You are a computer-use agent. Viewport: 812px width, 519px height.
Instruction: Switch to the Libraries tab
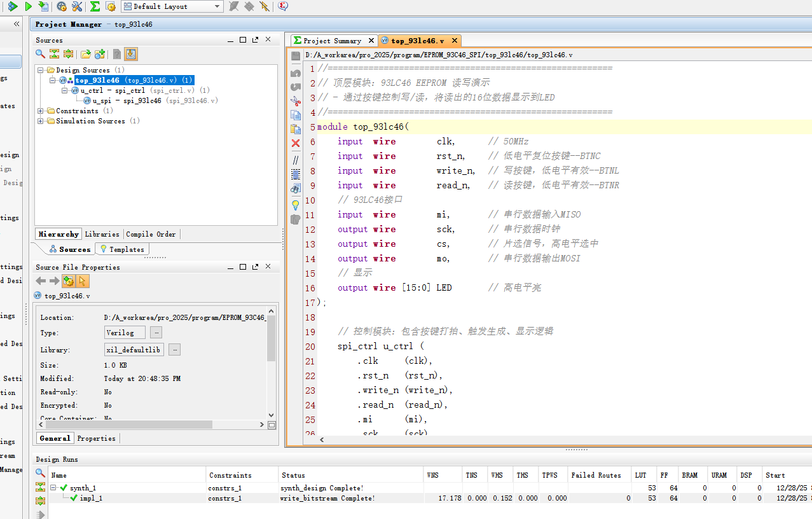point(102,234)
